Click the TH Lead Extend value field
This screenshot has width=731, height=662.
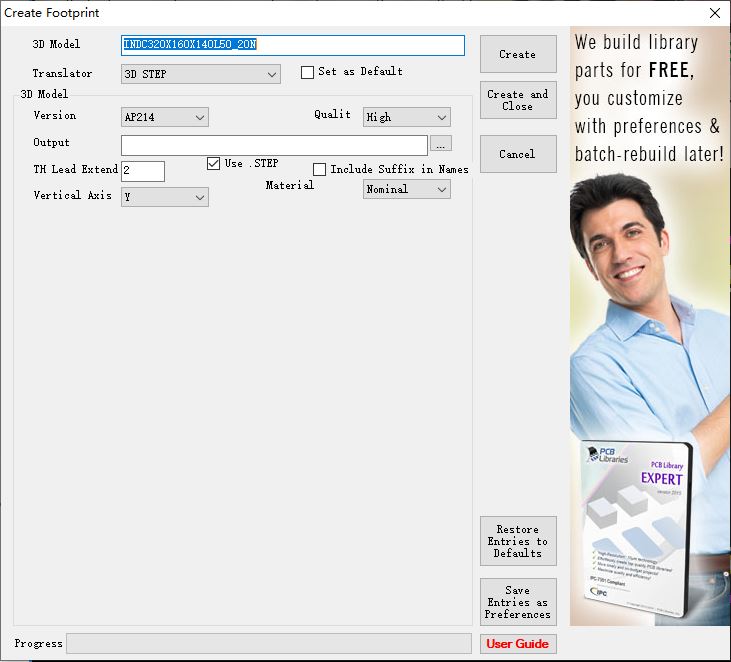[x=143, y=171]
